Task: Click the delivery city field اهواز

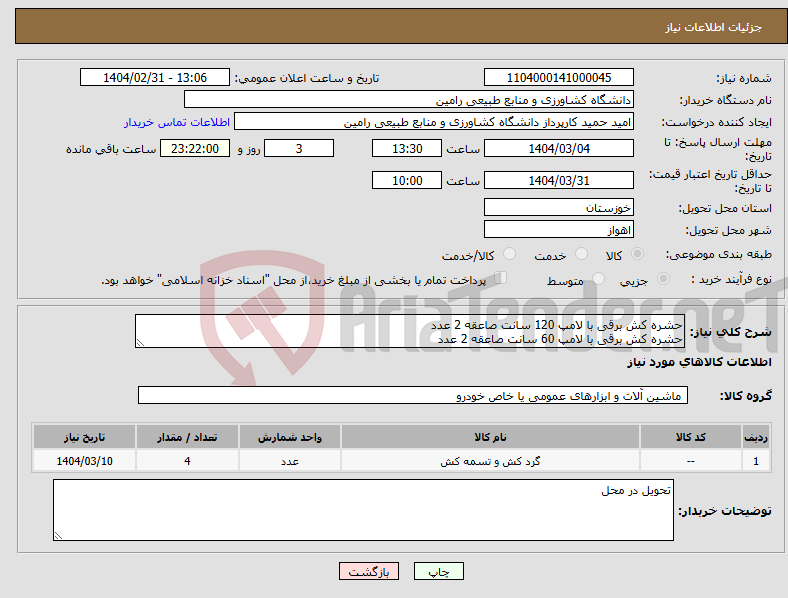Action: click(x=559, y=229)
